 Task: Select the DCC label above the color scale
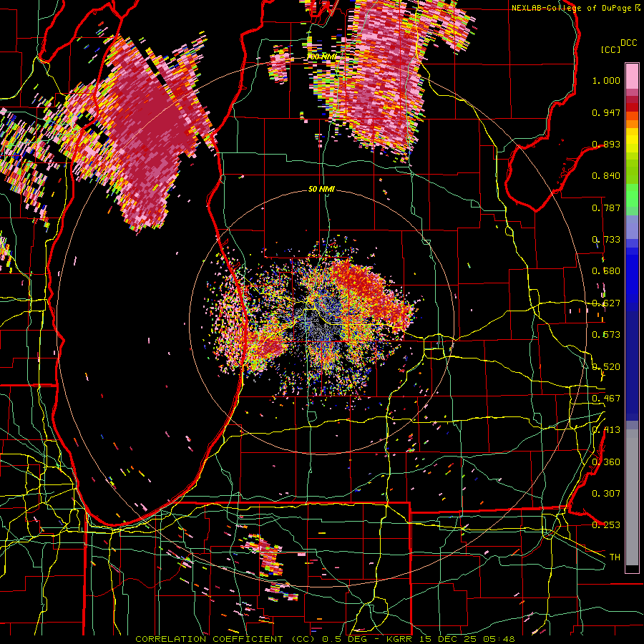628,43
